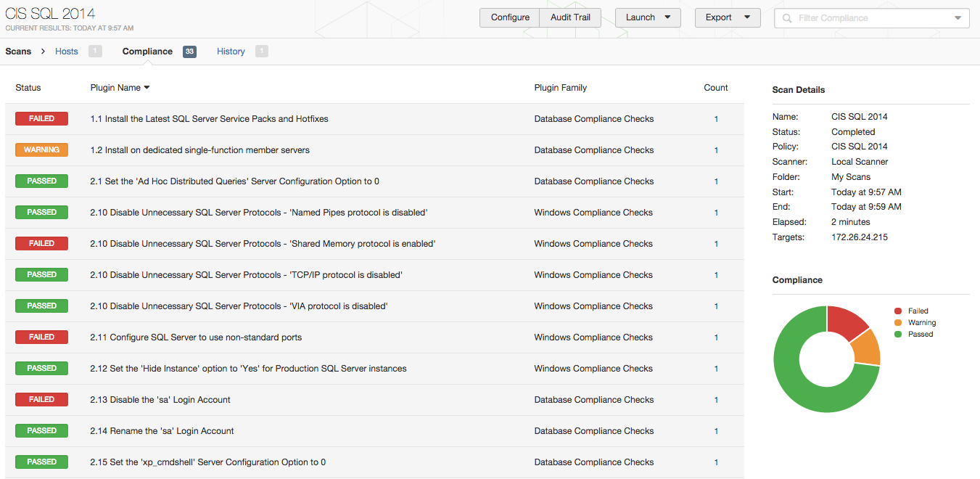Open plugin 2.15 Set the 'xp_cmdshell' option

coord(207,462)
